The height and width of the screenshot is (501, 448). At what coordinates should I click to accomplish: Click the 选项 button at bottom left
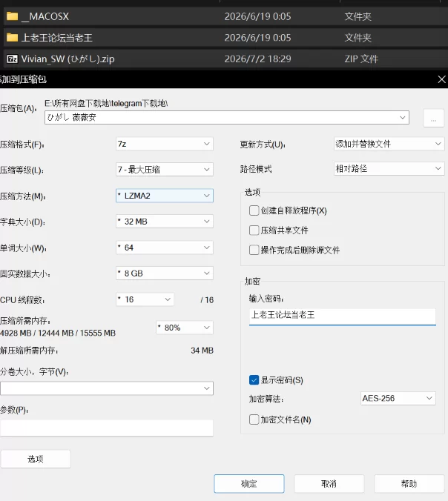coord(36,459)
